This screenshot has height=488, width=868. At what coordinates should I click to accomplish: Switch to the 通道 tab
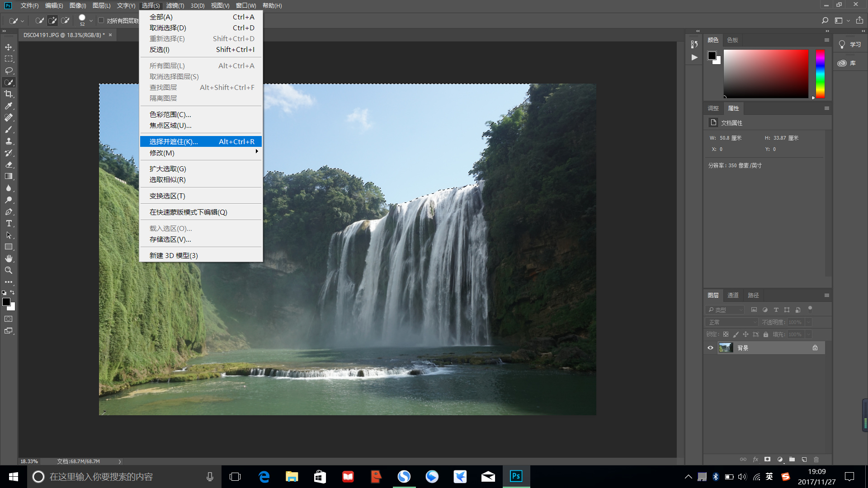coord(733,295)
